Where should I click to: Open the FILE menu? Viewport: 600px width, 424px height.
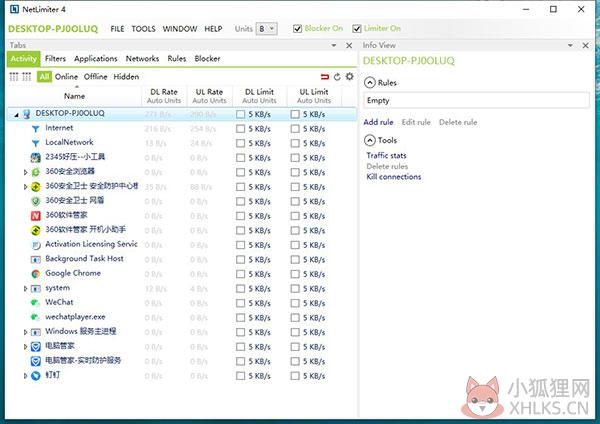pyautogui.click(x=117, y=29)
